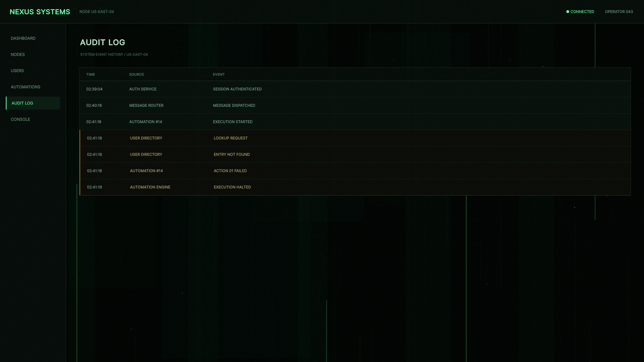
Task: Click the 02:41:19 timestamp cell
Action: tap(95, 187)
